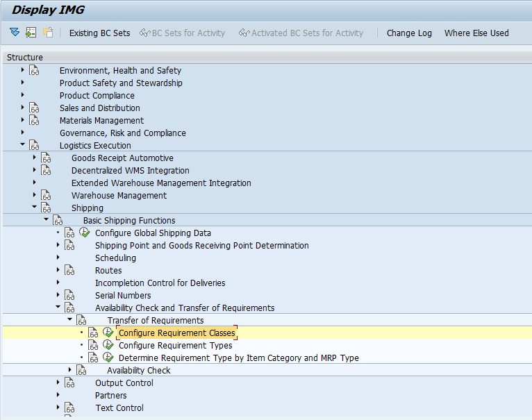Expand Governance, Risk and Compliance node
Image resolution: width=532 pixels, height=420 pixels.
23,133
